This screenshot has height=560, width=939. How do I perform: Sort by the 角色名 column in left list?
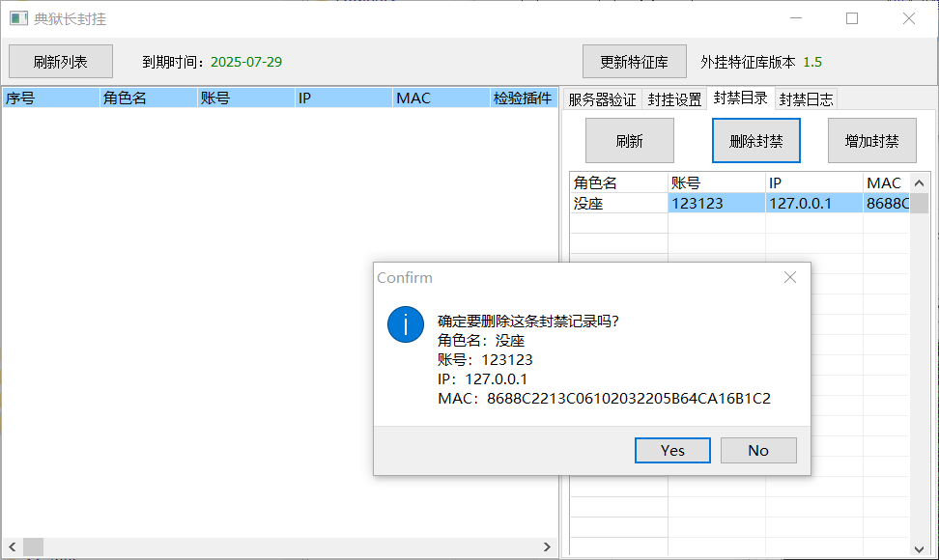147,98
